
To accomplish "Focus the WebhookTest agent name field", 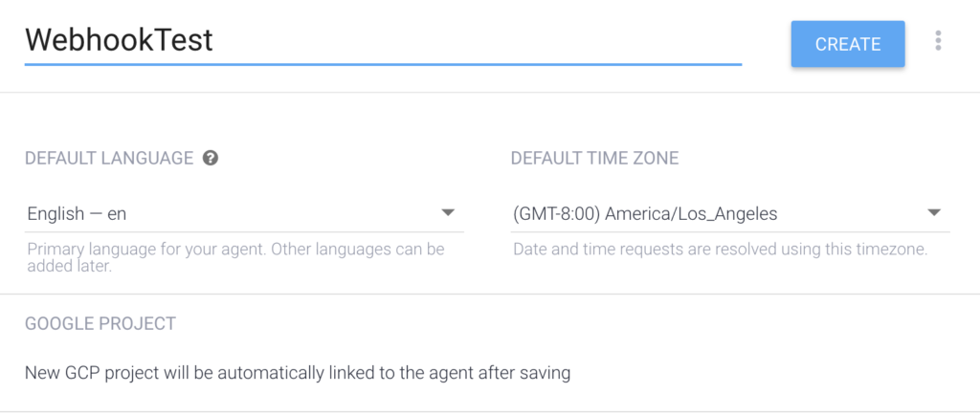I will [x=383, y=40].
